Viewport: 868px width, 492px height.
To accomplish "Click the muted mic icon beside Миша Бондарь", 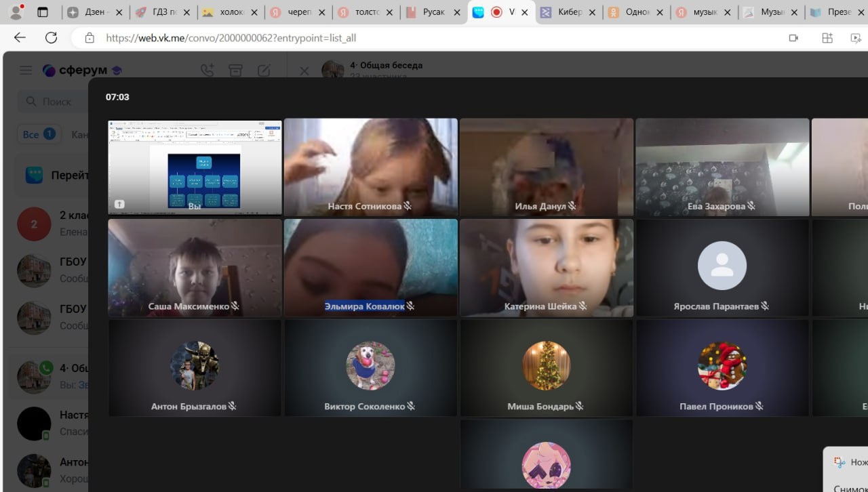I will [580, 407].
